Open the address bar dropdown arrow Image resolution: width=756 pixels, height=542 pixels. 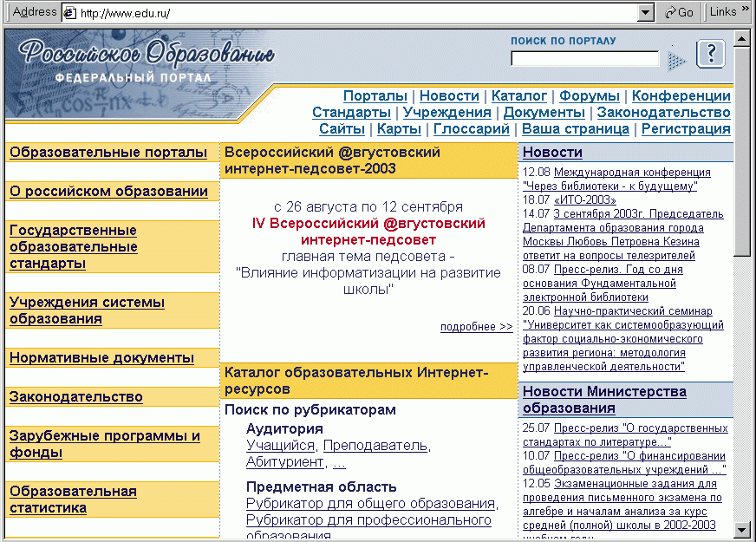[645, 12]
